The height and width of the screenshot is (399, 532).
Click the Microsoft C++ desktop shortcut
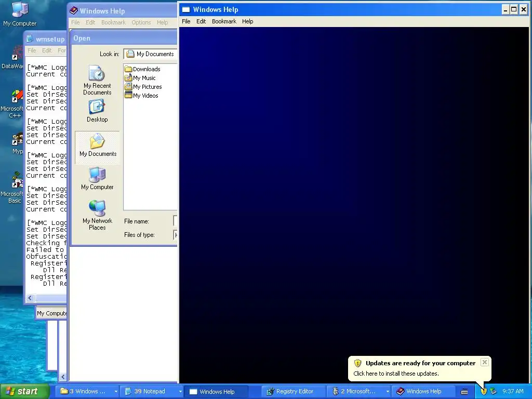point(12,104)
